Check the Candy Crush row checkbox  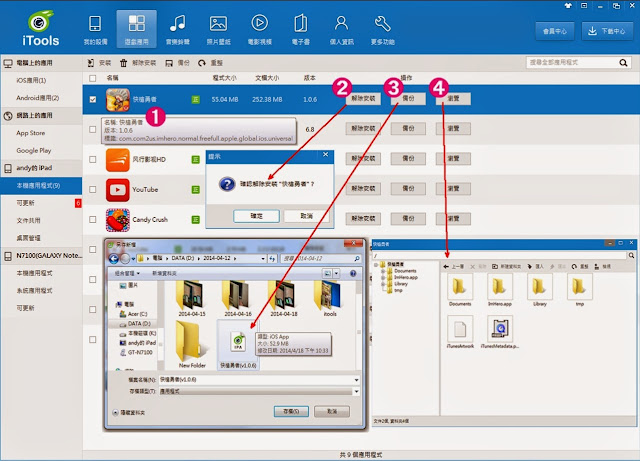click(x=93, y=219)
